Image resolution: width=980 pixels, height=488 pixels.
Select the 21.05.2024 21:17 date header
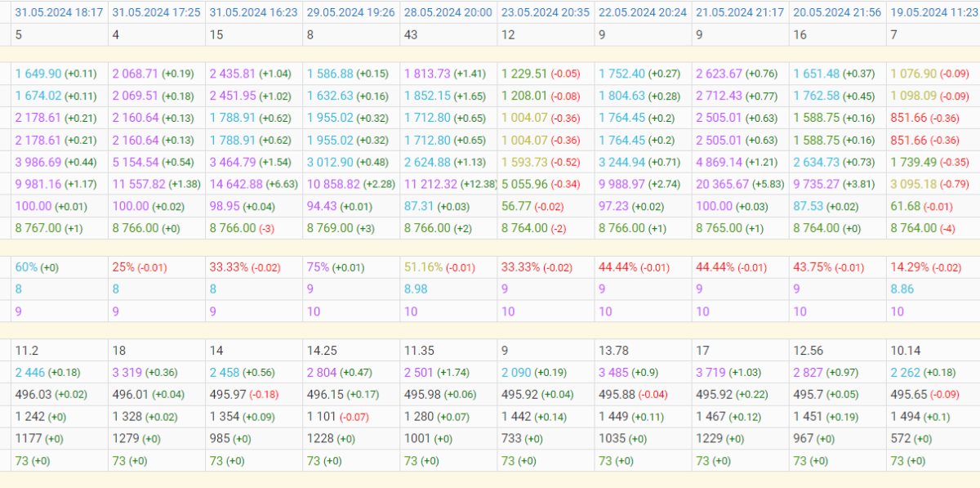[x=740, y=12]
